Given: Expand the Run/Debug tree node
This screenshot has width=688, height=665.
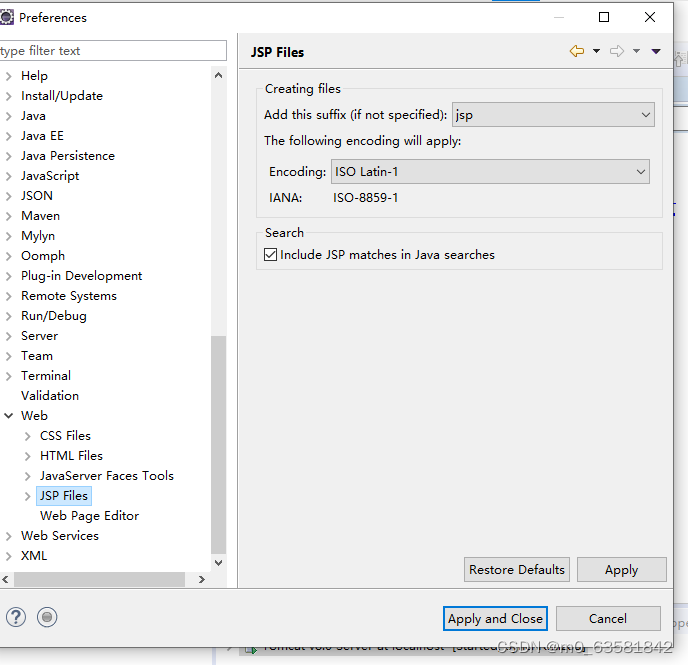Looking at the screenshot, I should click(8, 316).
